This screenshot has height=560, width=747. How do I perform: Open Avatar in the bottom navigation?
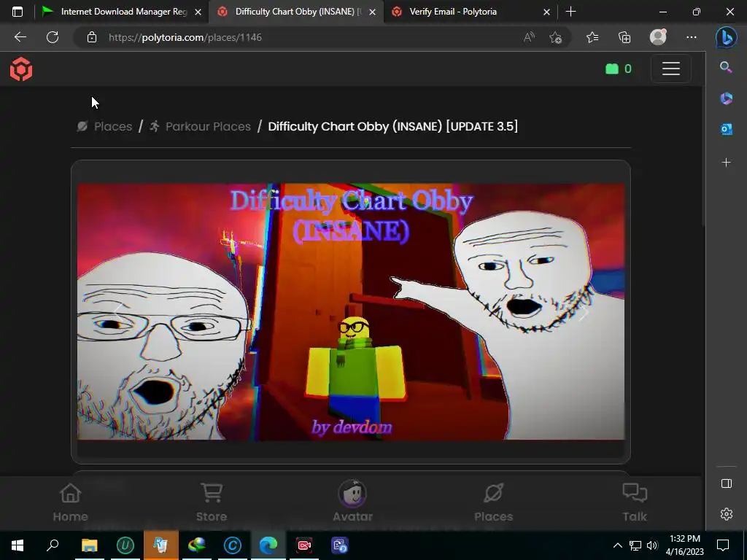tap(352, 502)
